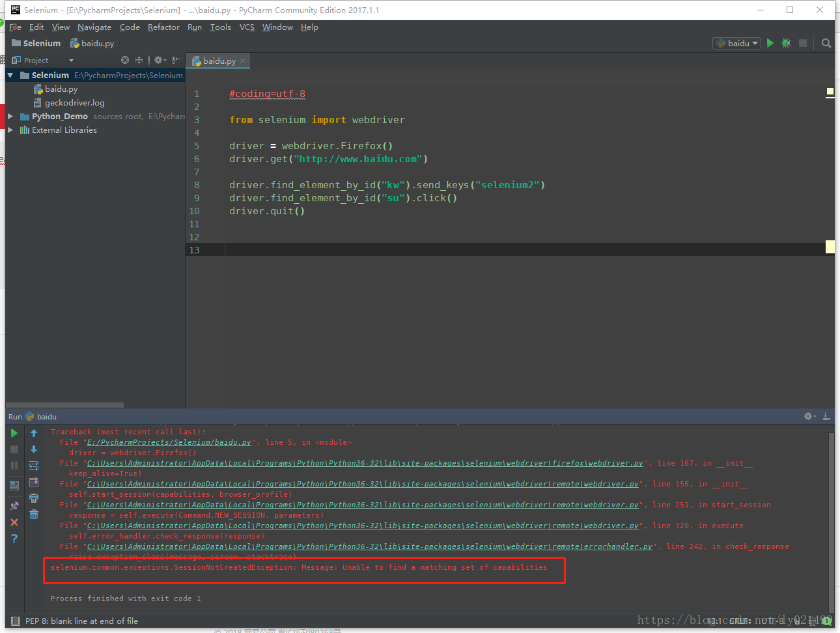The width and height of the screenshot is (840, 633).
Task: Click "Process finished with exit code 1"
Action: [126, 598]
